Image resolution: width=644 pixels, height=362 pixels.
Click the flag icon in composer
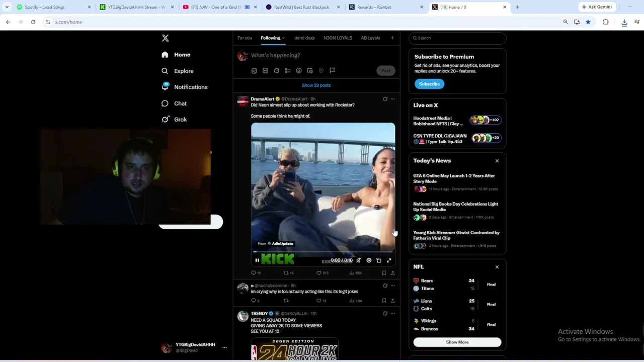(332, 71)
